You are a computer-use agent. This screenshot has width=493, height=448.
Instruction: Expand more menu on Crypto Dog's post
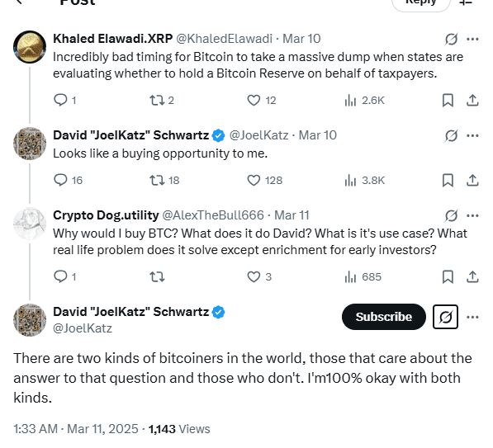coord(472,216)
